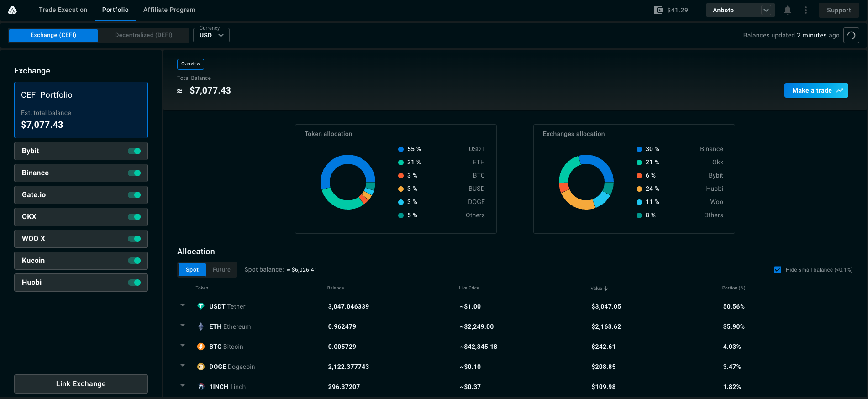
Task: Toggle off the Bybit exchange switch
Action: [x=134, y=151]
